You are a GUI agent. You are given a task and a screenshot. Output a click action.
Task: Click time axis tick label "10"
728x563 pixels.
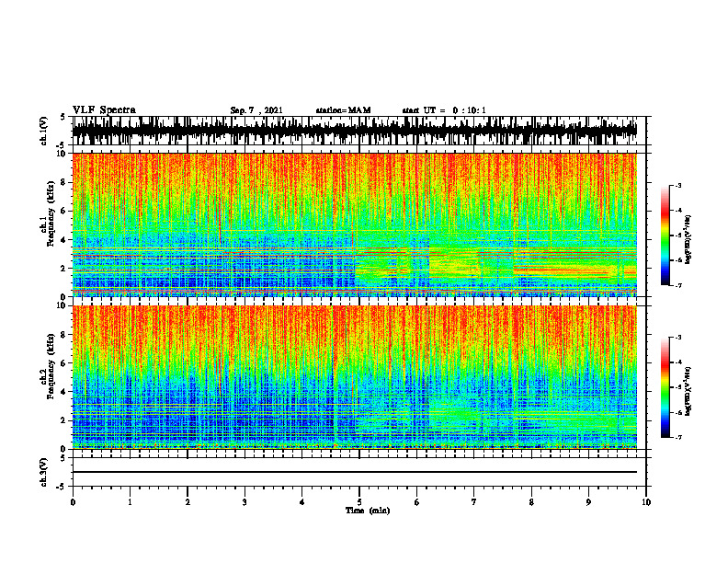click(x=646, y=502)
